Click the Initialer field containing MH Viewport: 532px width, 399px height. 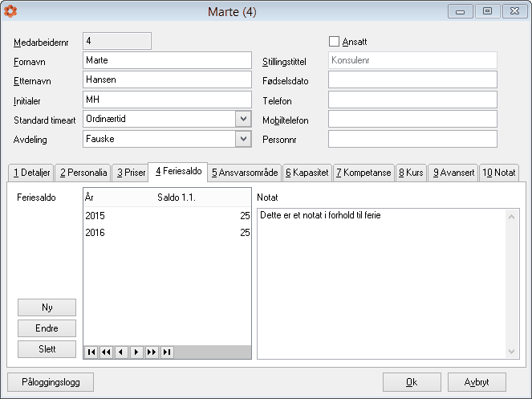click(167, 100)
